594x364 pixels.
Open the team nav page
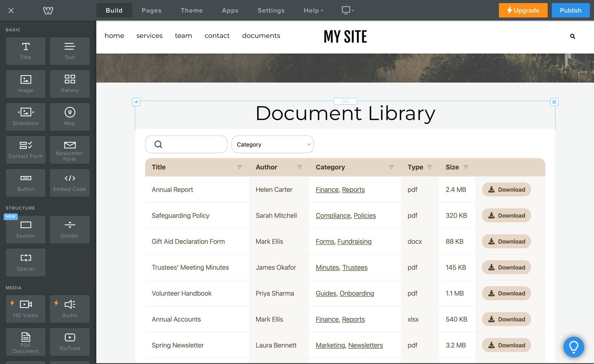click(x=183, y=35)
